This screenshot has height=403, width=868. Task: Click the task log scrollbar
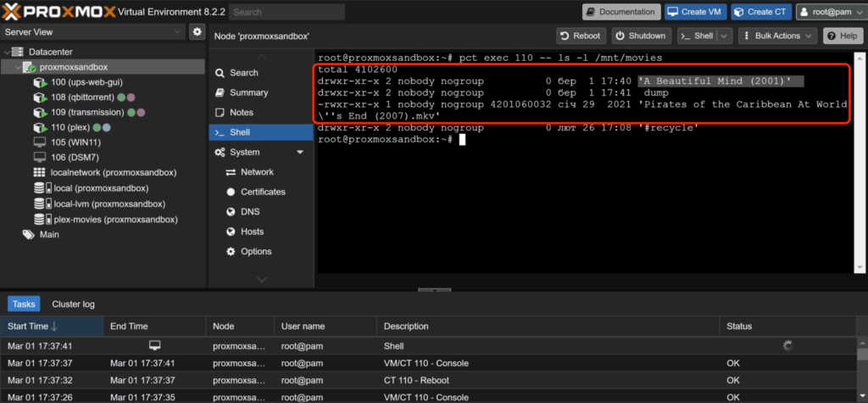click(862, 370)
